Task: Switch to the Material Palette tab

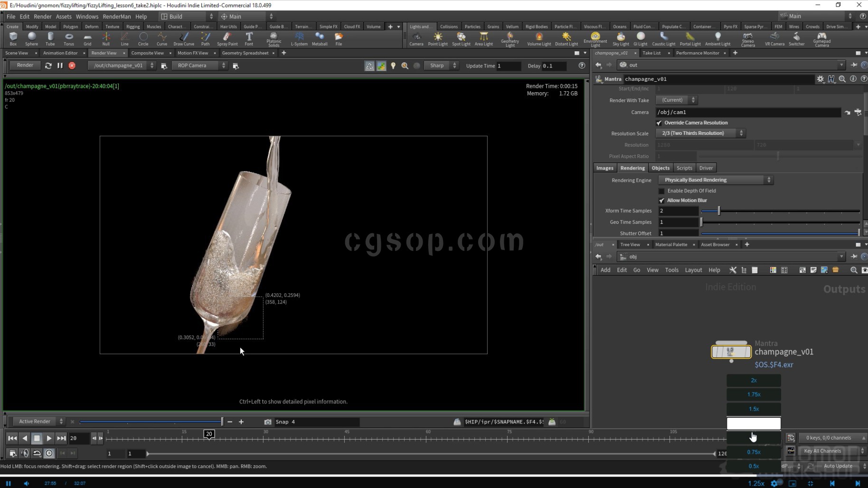Action: tap(671, 245)
